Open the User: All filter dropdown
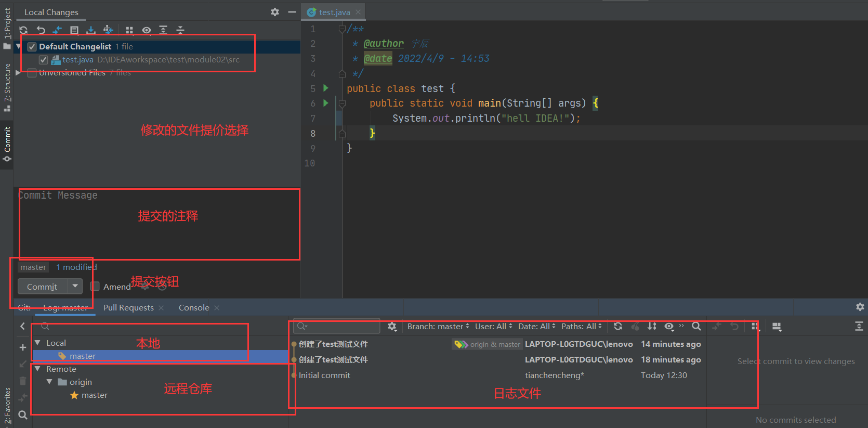This screenshot has width=868, height=428. [494, 327]
